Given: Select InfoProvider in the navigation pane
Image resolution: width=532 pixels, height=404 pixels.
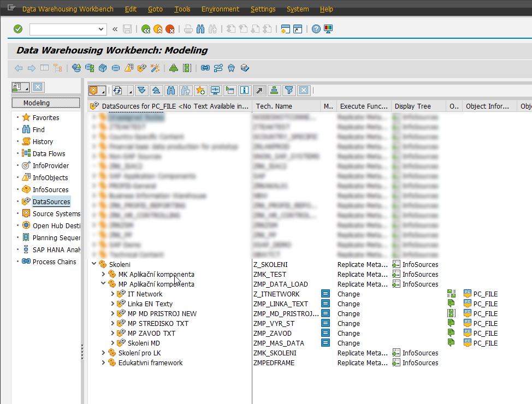Looking at the screenshot, I should (50, 165).
